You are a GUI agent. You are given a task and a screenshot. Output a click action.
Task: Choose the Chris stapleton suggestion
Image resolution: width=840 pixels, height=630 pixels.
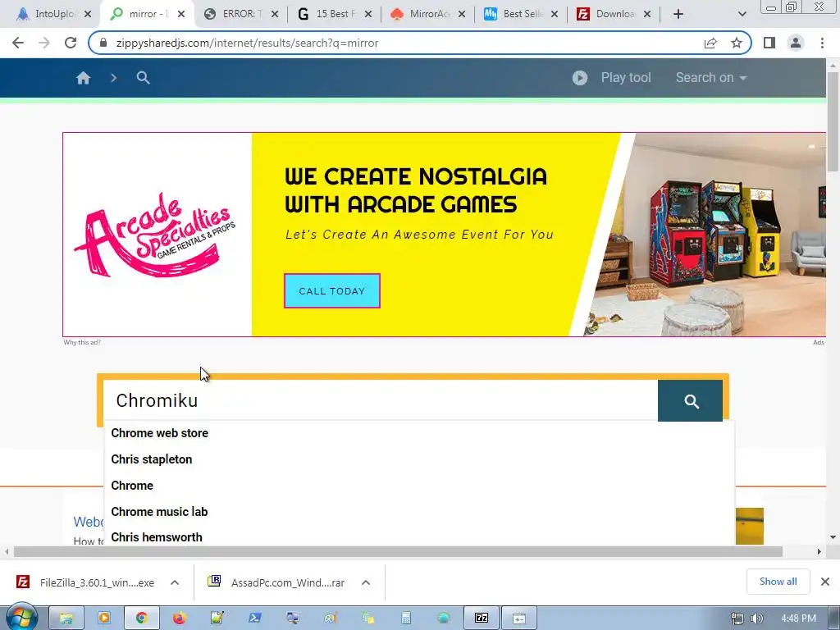pyautogui.click(x=152, y=459)
